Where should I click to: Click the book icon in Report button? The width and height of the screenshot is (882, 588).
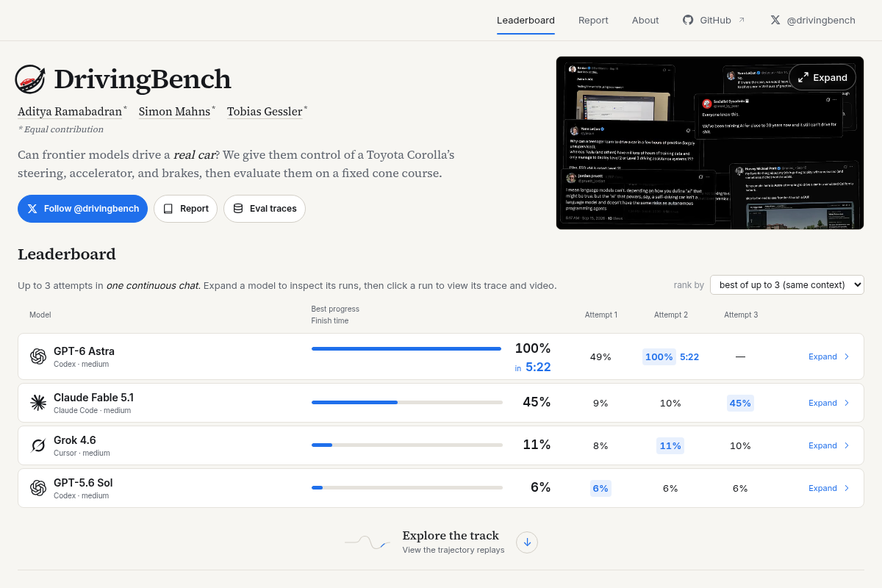(168, 209)
